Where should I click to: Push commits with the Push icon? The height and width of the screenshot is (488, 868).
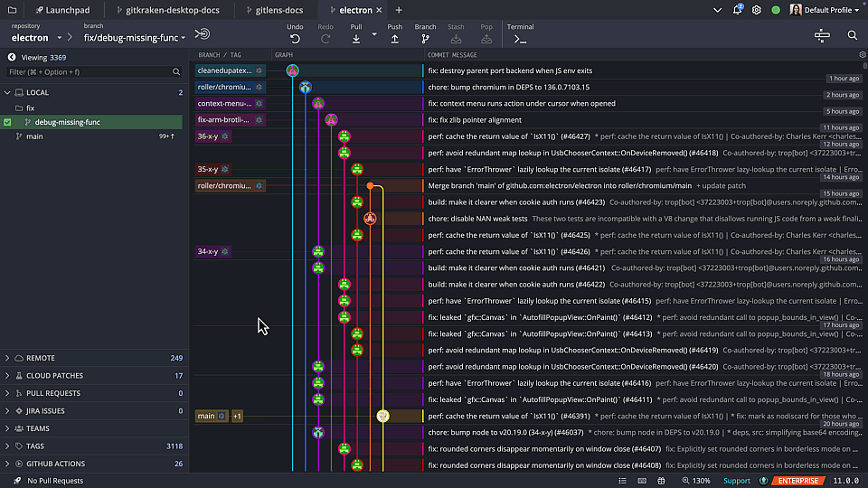click(395, 39)
